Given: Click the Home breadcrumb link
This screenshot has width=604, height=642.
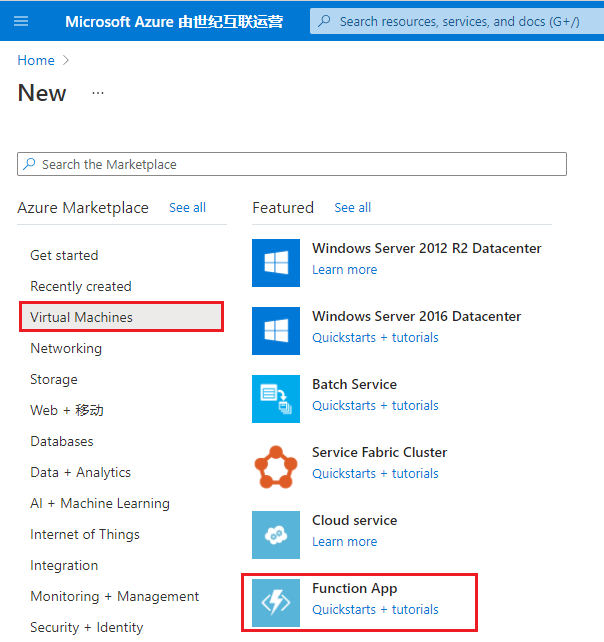Looking at the screenshot, I should pyautogui.click(x=36, y=60).
